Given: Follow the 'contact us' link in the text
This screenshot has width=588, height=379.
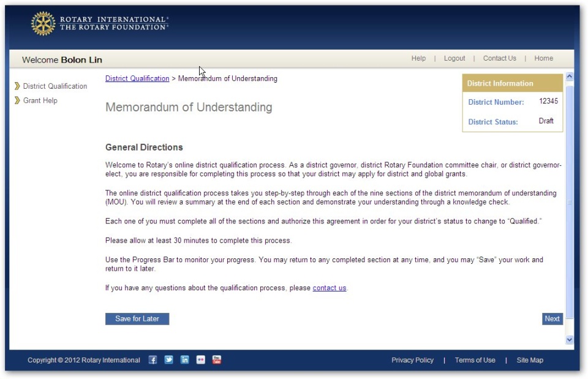Looking at the screenshot, I should 330,288.
